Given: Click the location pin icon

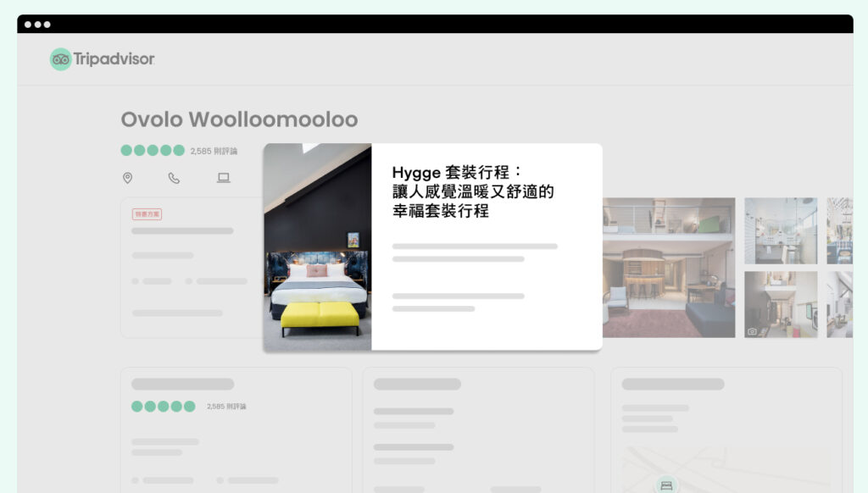Looking at the screenshot, I should [127, 178].
